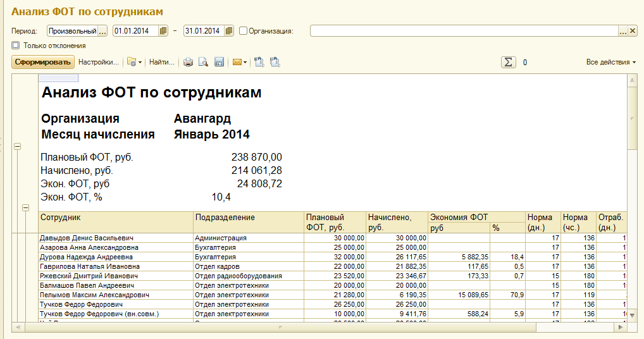Image resolution: width=644 pixels, height=339 pixels.
Task: Enable the Организация checkbox
Action: [244, 30]
